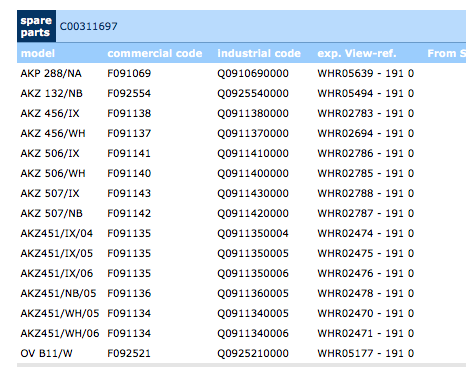The height and width of the screenshot is (367, 466).
Task: Open view reference WHR02474 - 191 0
Action: coord(366,233)
